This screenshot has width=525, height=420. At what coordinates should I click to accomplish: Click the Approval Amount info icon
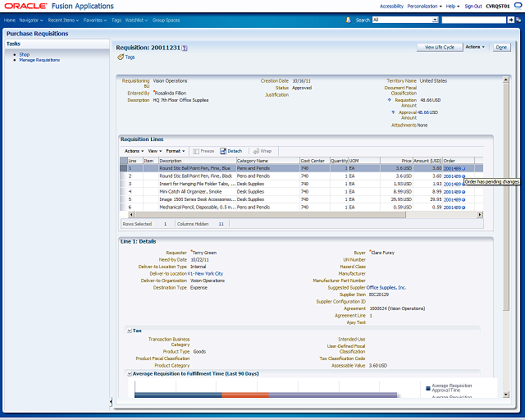point(393,112)
